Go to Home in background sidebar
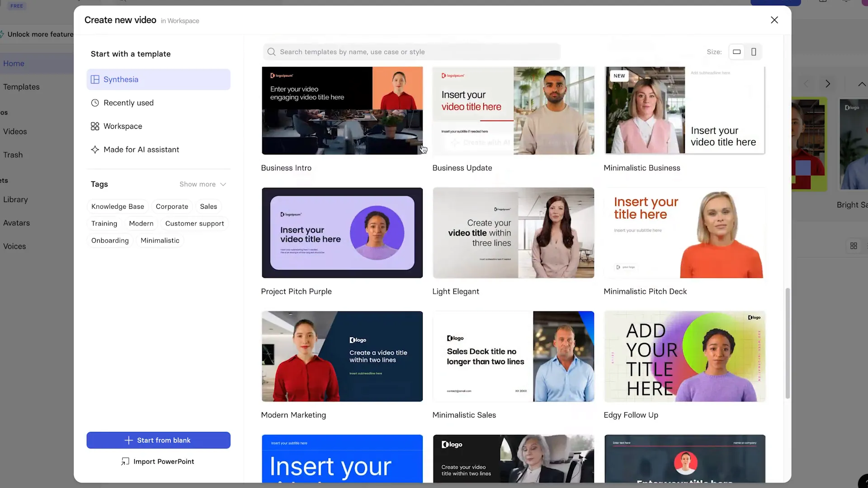The height and width of the screenshot is (488, 868). (14, 64)
